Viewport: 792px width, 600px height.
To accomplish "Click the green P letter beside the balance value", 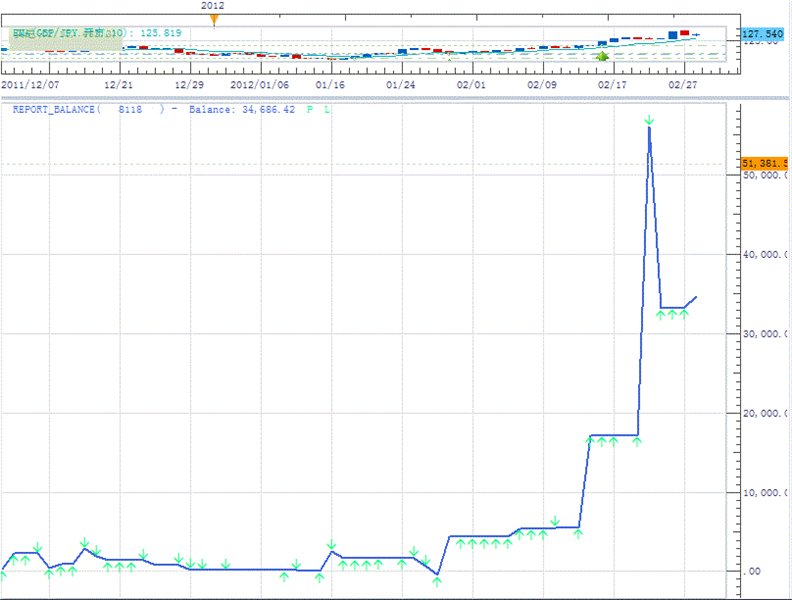I will 310,110.
